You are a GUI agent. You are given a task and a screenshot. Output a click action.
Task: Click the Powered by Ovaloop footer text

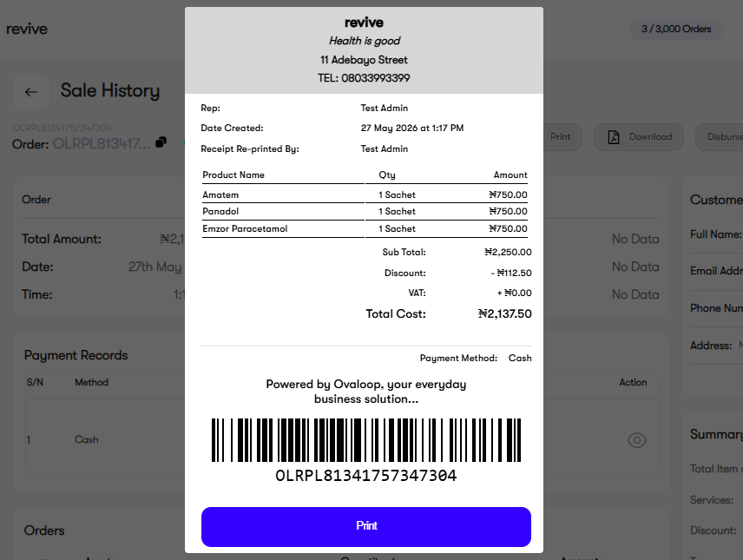coord(365,392)
